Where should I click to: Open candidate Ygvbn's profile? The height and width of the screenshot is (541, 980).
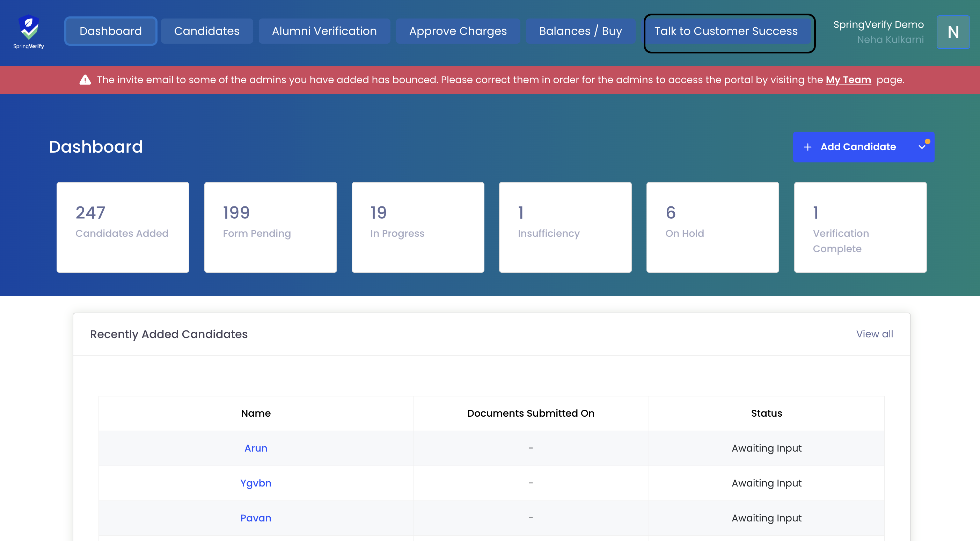(256, 483)
